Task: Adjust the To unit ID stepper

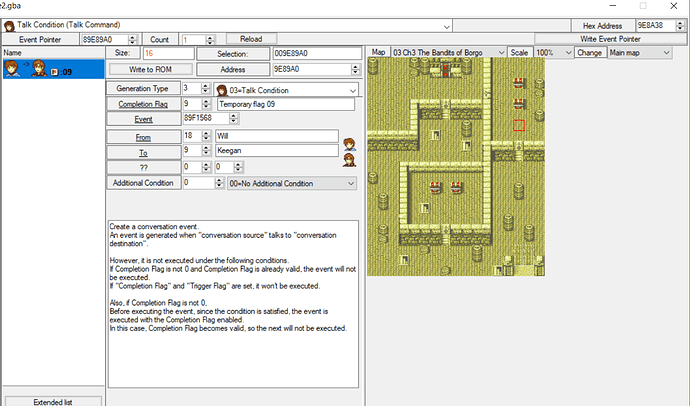Action: pos(206,150)
